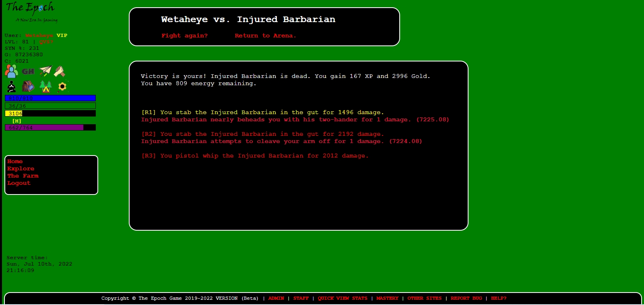The width and height of the screenshot is (644, 305).
Task: Select the meditating figure icon
Action: [x=12, y=86]
